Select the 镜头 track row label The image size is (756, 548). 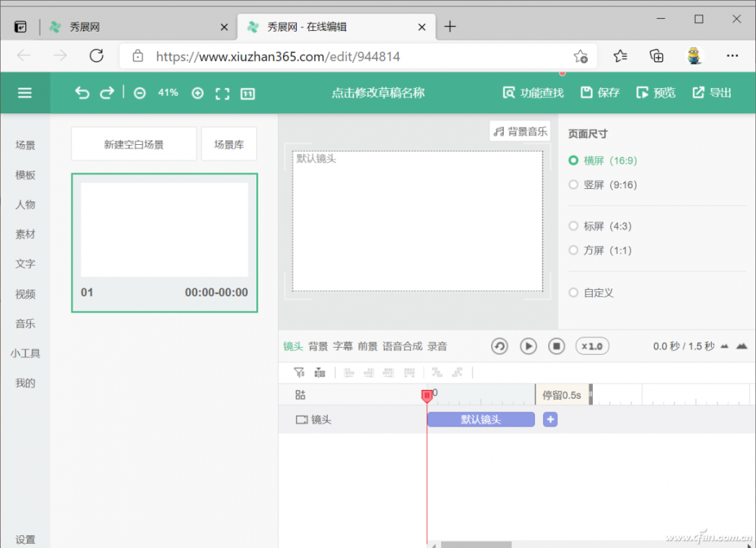pos(314,420)
